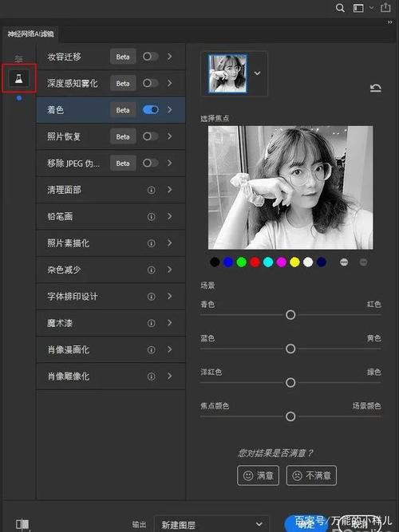Select the 肖像雕像化 filter row
Image resolution: width=399 pixels, height=532 pixels.
111,376
